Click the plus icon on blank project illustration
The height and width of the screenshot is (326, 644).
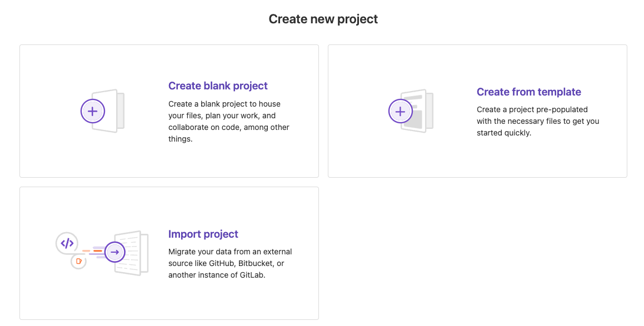[x=93, y=111]
